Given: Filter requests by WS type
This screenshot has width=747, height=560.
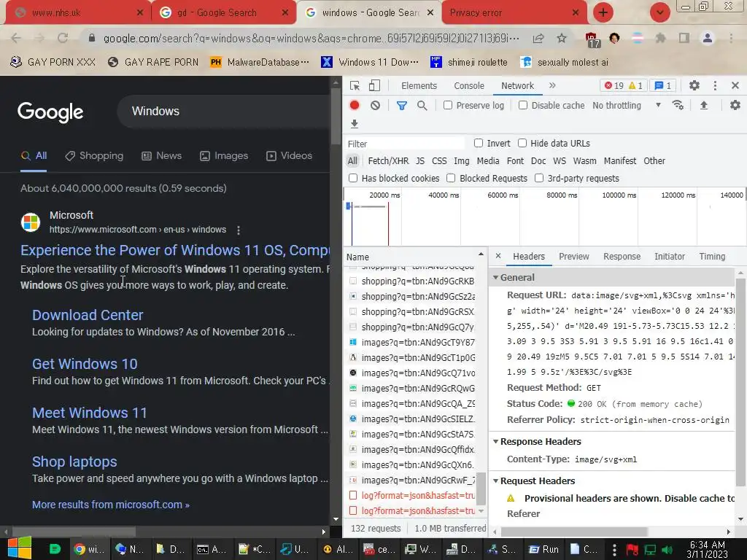Looking at the screenshot, I should pos(560,161).
